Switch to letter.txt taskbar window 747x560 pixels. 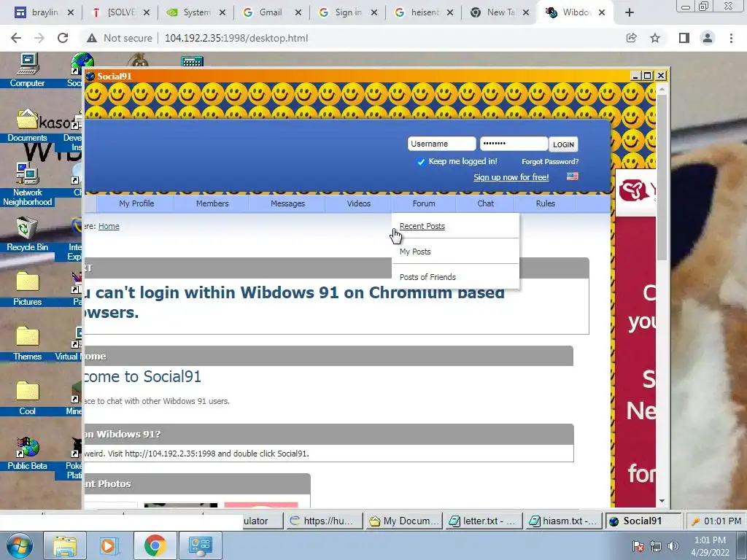tap(483, 521)
